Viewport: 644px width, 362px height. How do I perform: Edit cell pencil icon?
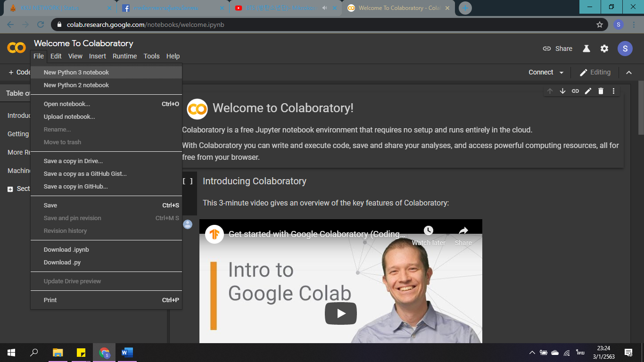click(x=588, y=91)
